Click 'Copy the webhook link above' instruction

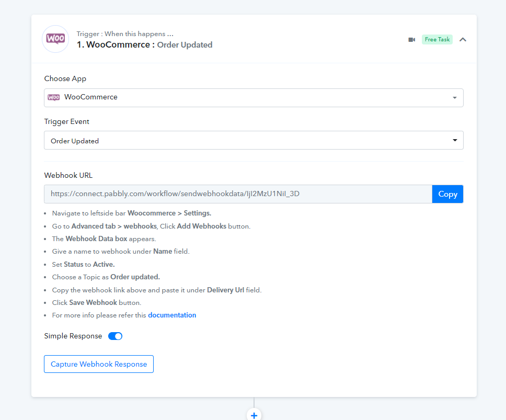tap(157, 290)
